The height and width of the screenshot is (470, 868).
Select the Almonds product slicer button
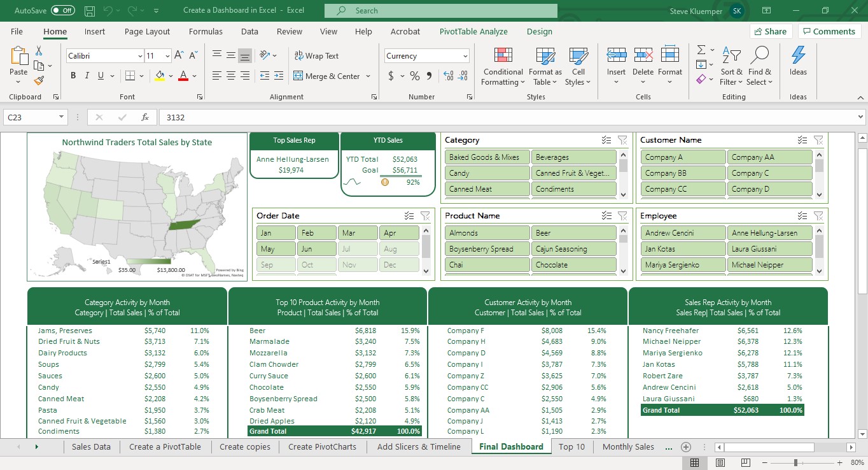click(x=487, y=233)
